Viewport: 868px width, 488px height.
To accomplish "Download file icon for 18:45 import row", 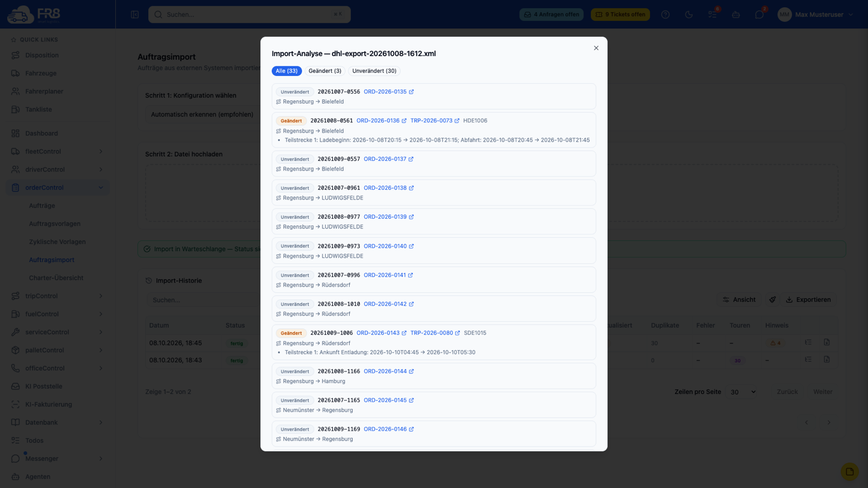I will [827, 342].
